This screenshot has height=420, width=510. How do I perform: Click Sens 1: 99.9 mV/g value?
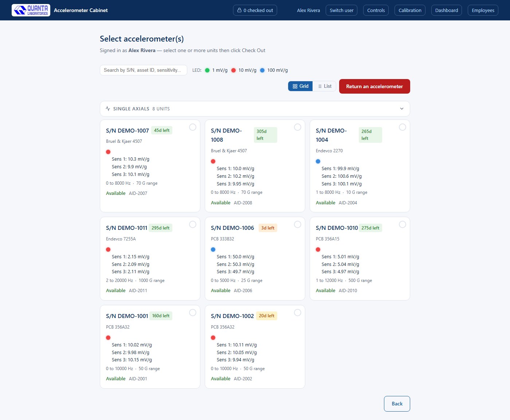tap(340, 169)
